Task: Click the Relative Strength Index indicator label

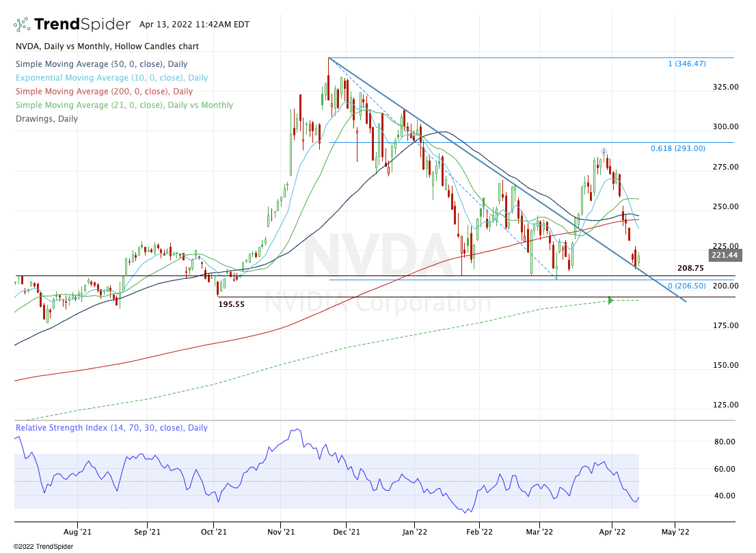Action: pos(111,428)
